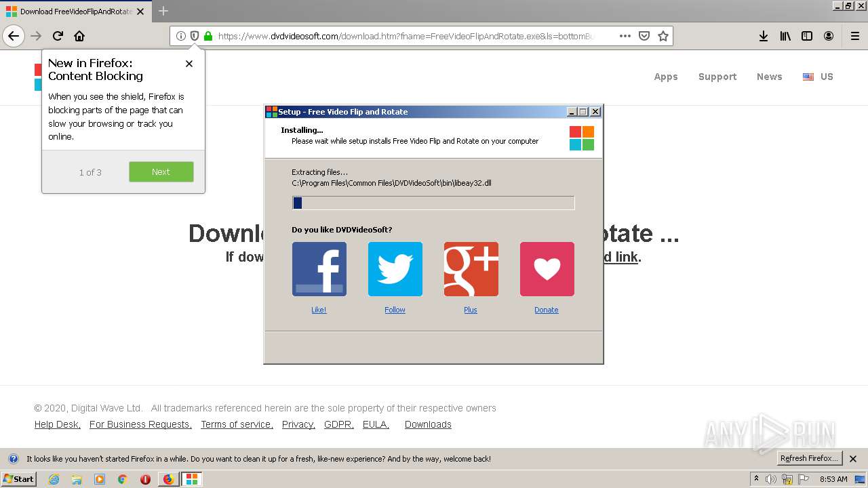This screenshot has height=488, width=868.
Task: Open For Business Requests footer link
Action: (x=140, y=424)
